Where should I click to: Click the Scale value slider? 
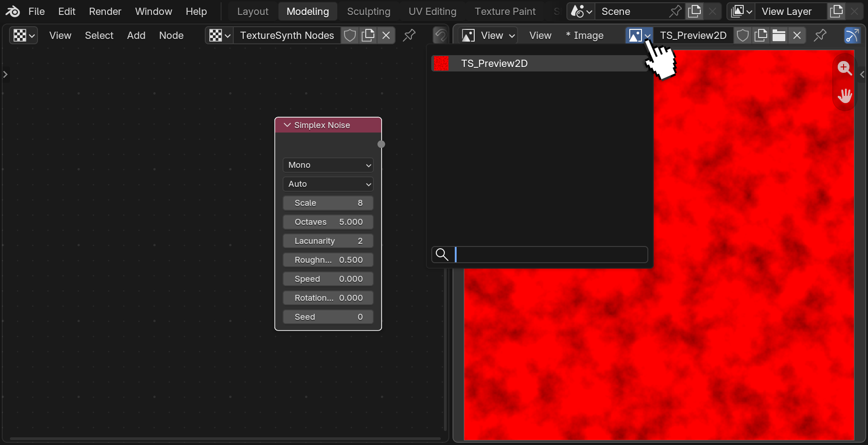[x=328, y=203]
